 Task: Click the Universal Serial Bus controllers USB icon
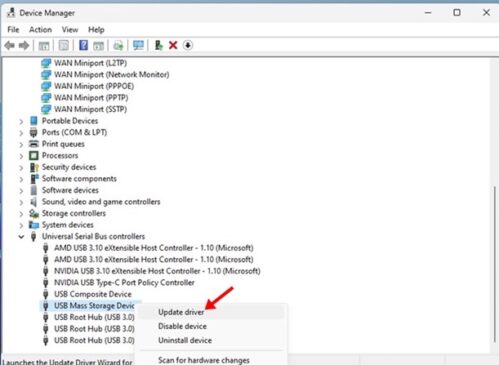click(33, 236)
